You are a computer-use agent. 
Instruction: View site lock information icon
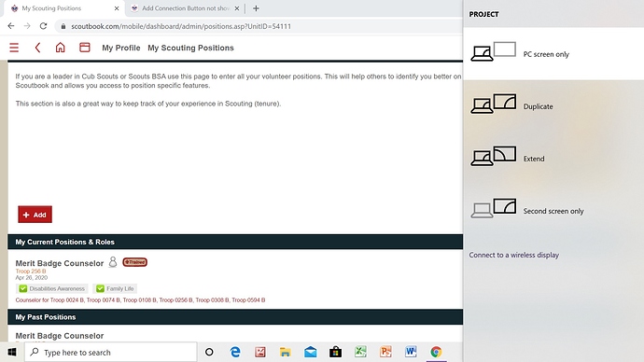(63, 26)
